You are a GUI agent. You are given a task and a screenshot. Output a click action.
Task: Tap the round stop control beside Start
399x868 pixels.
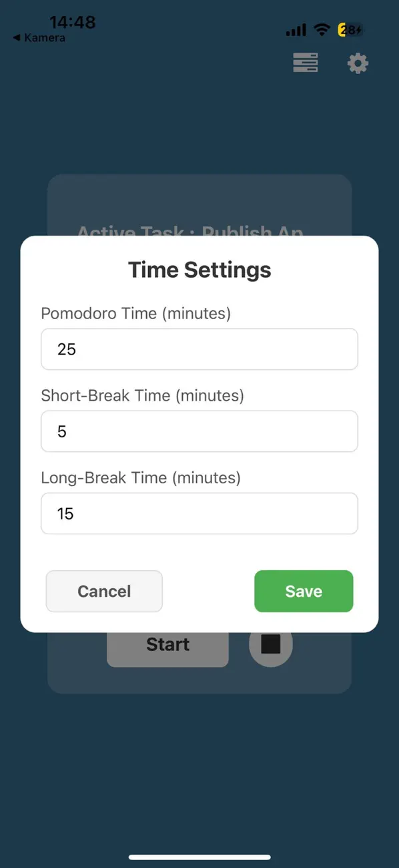pyautogui.click(x=270, y=643)
